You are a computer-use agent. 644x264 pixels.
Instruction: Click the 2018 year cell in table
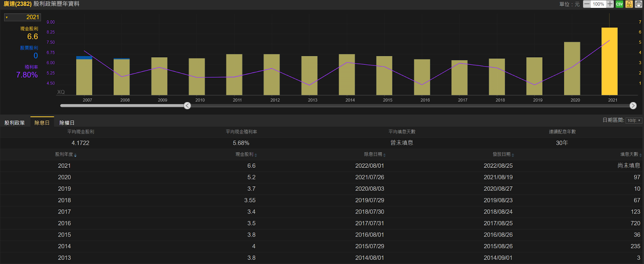coord(64,200)
